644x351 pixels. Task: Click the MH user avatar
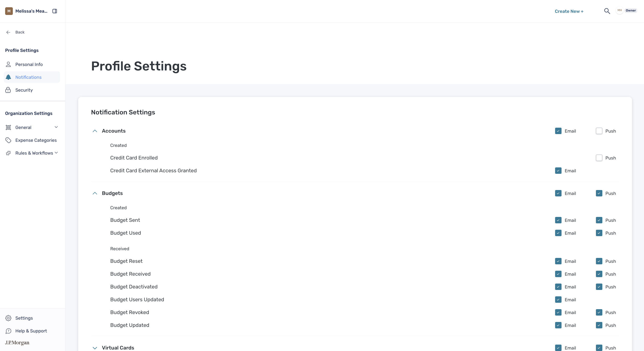(x=619, y=10)
